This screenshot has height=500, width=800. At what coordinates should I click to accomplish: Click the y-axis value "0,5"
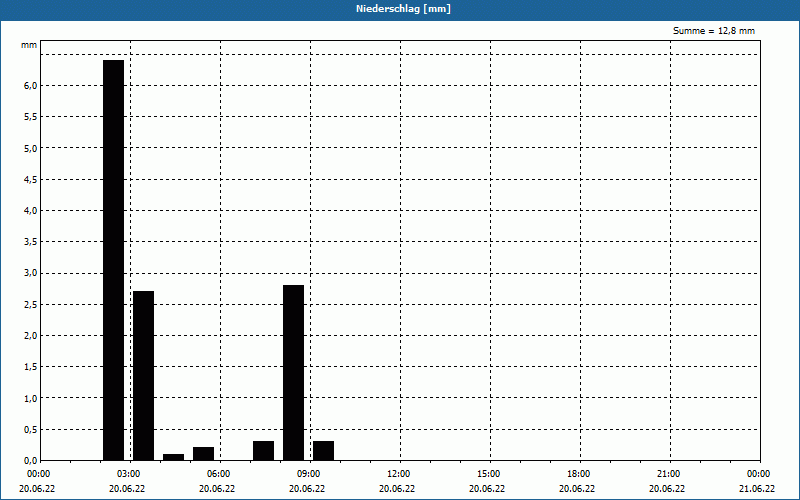pyautogui.click(x=31, y=430)
